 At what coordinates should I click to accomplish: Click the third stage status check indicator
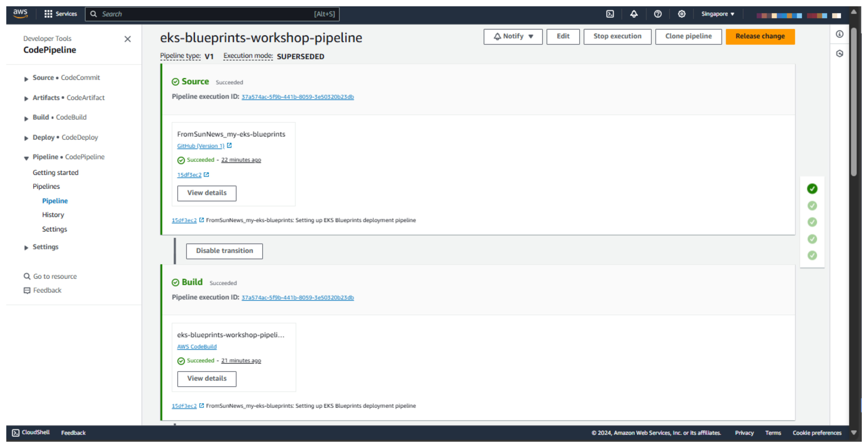click(x=812, y=222)
